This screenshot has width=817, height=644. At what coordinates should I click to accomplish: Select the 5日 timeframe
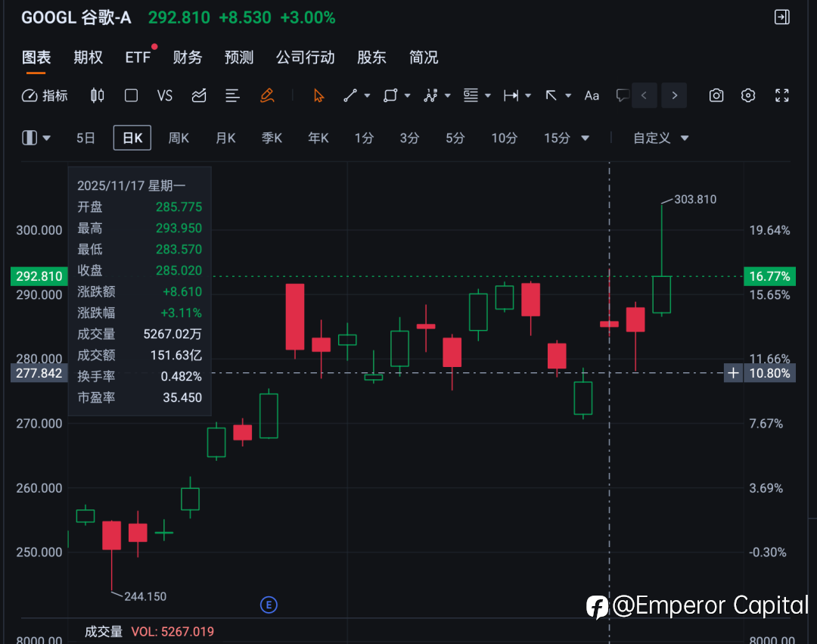pos(85,138)
